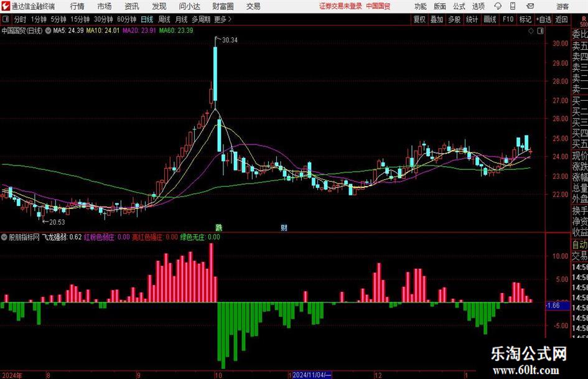Click the 多股 button
The width and height of the screenshot is (588, 379).
coord(454,19)
